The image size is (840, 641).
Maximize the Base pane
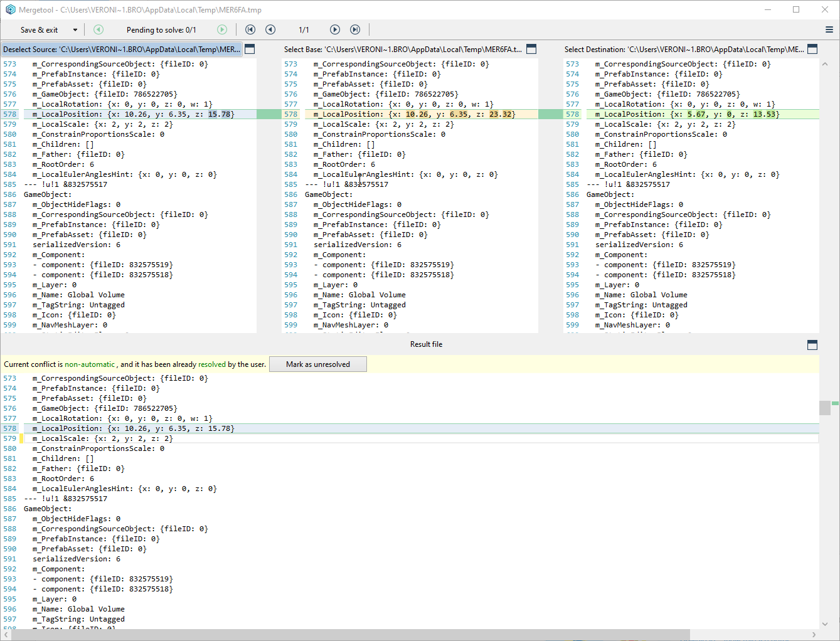(531, 49)
